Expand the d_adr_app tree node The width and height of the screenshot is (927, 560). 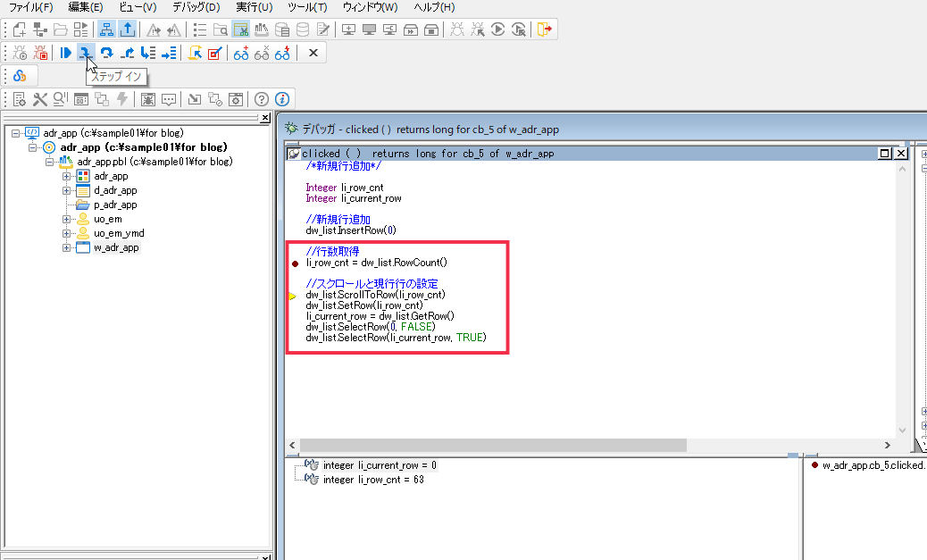67,190
